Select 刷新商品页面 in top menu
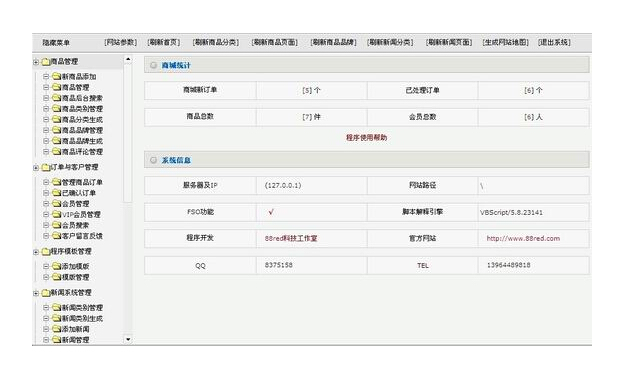The width and height of the screenshot is (625, 366). [x=275, y=42]
